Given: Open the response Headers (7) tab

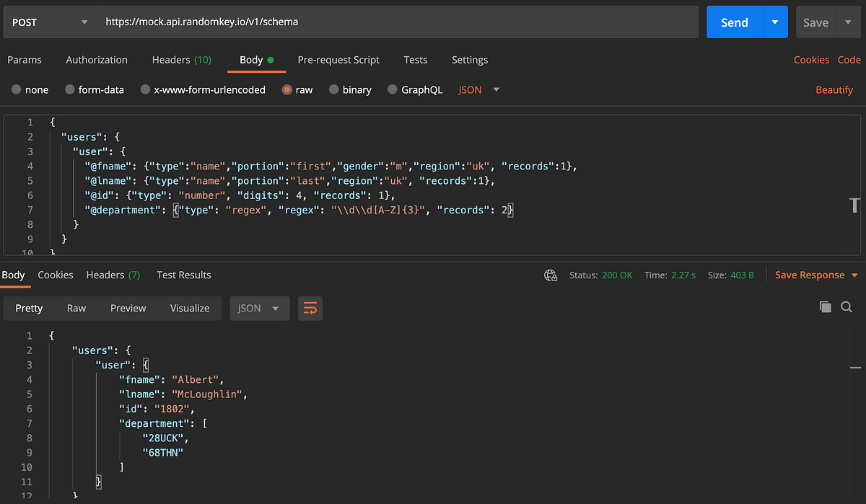Looking at the screenshot, I should (113, 275).
